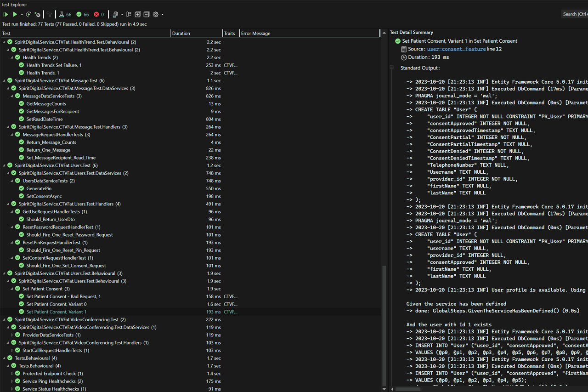Select the GeneratePin test

39,188
